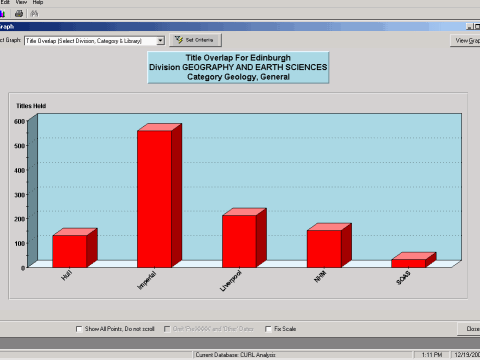This screenshot has height=360, width=480.
Task: Click the View Graph button
Action: 465,40
